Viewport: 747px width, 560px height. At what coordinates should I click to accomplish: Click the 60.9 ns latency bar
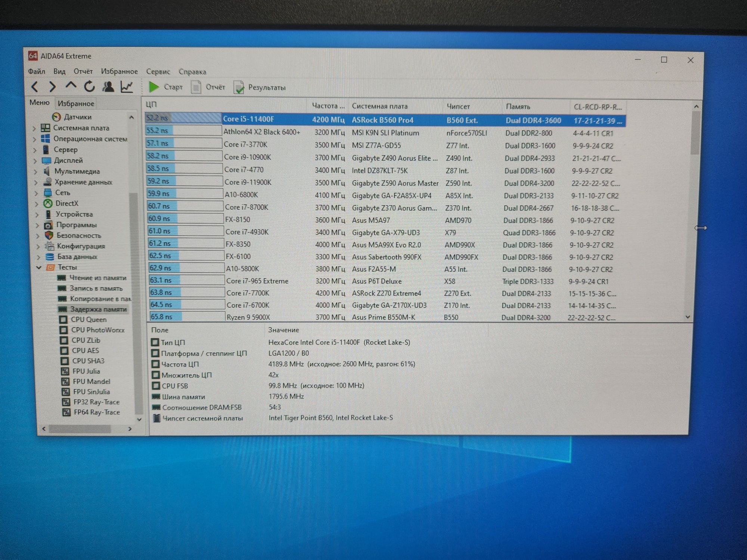point(185,218)
